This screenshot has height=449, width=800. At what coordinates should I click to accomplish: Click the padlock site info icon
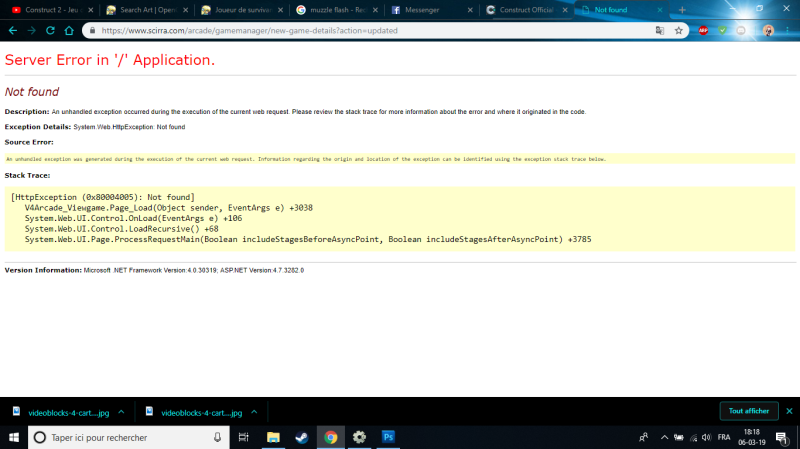click(x=92, y=31)
